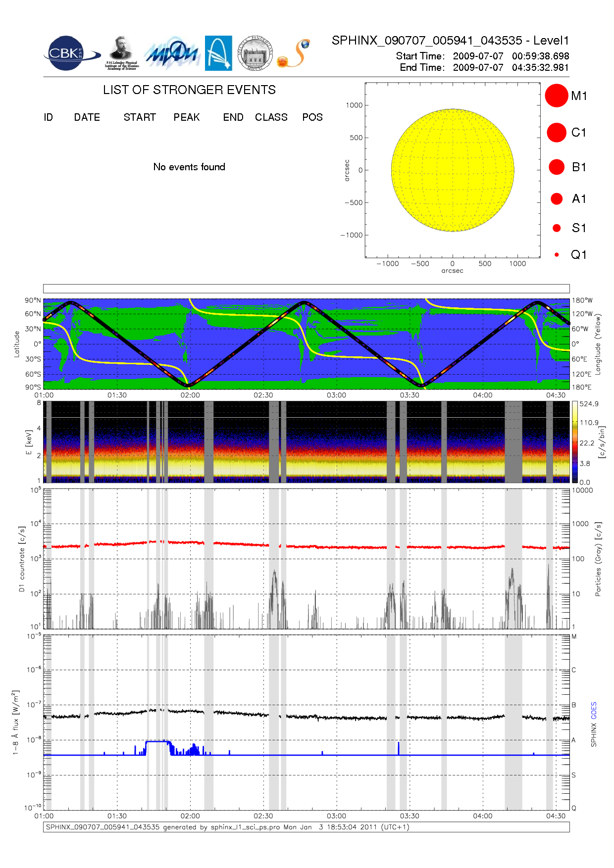Click the blue square comet arch logo
Viewport: 614px width, 868px height.
point(218,53)
